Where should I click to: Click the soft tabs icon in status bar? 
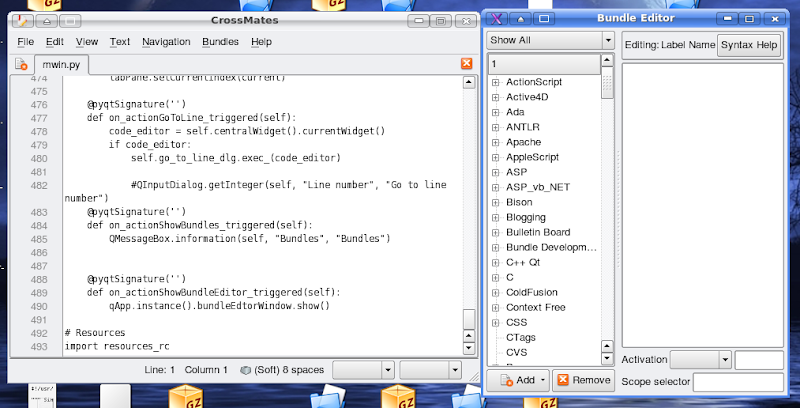tap(245, 370)
